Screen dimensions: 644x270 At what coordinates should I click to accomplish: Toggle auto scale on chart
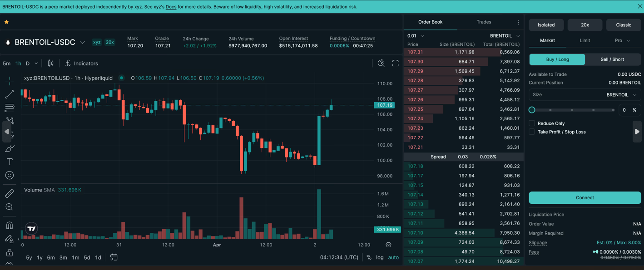[x=393, y=257]
